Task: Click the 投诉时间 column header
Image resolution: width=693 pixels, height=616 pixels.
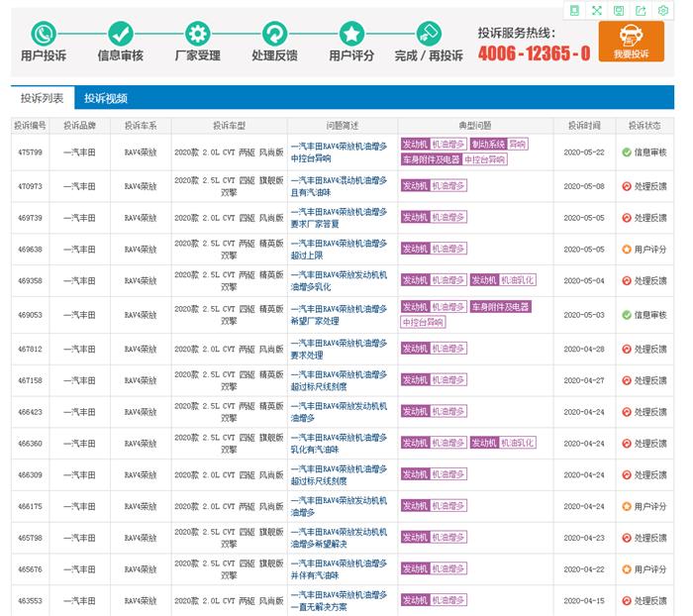Action: click(x=584, y=126)
